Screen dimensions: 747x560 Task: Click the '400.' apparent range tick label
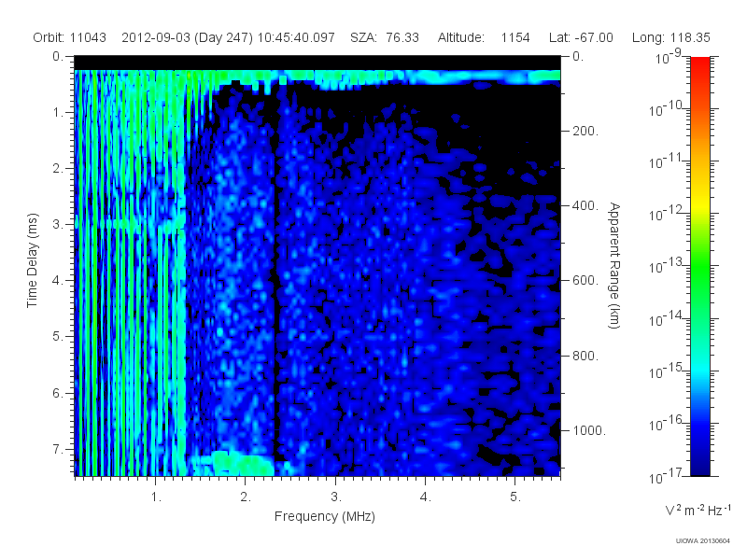coord(585,205)
